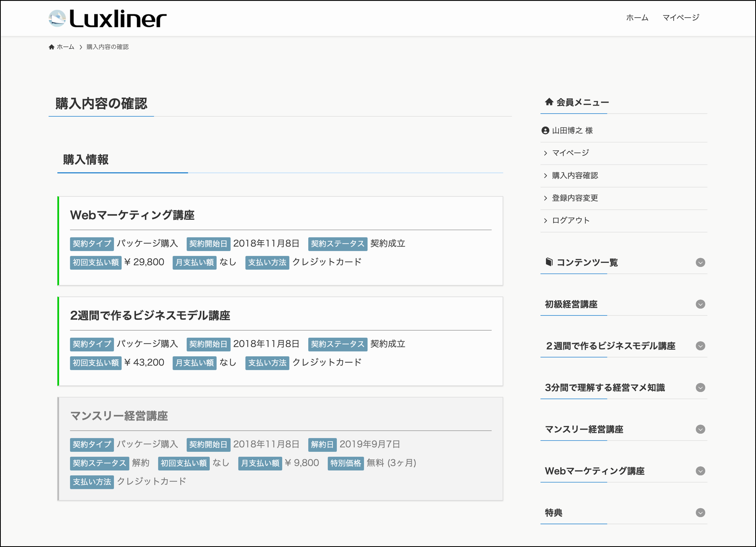This screenshot has height=547, width=756.
Task: Click the book icon beside コンテンツ一覧
Action: [x=549, y=262]
